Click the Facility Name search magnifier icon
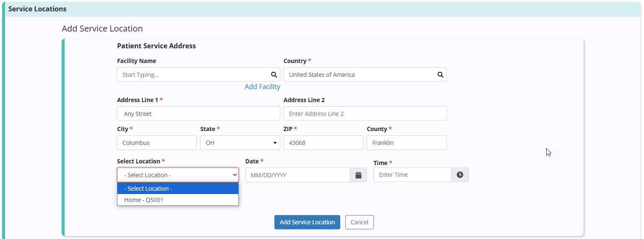This screenshot has height=239, width=644. [x=274, y=75]
